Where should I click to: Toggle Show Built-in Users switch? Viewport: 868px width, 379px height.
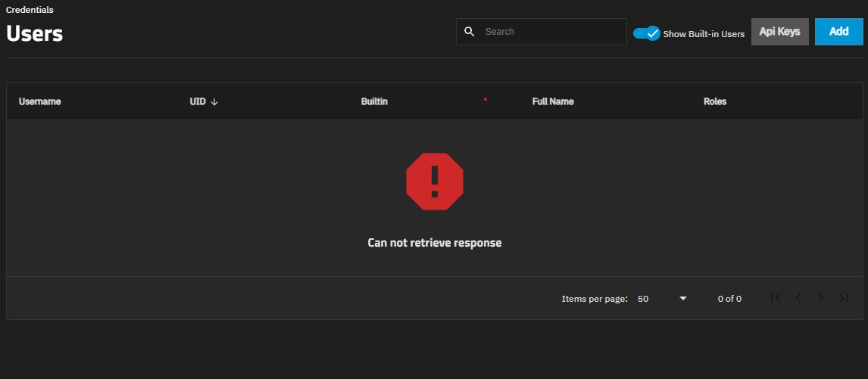coord(647,33)
